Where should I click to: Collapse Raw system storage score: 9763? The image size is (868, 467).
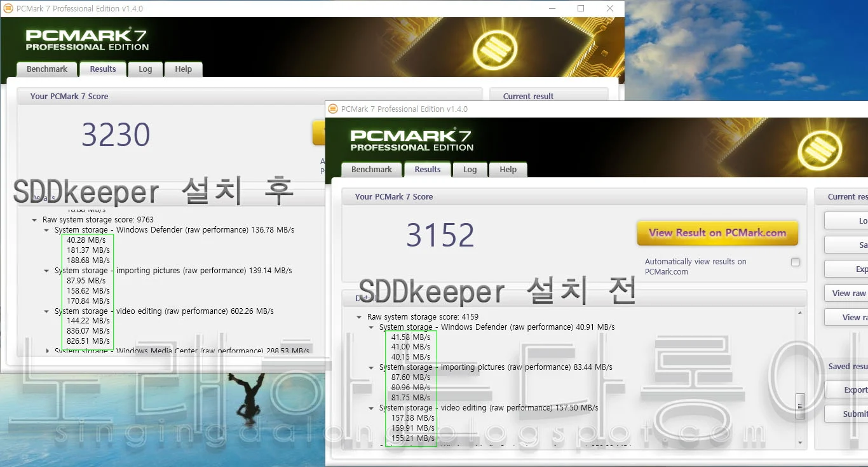pyautogui.click(x=35, y=220)
